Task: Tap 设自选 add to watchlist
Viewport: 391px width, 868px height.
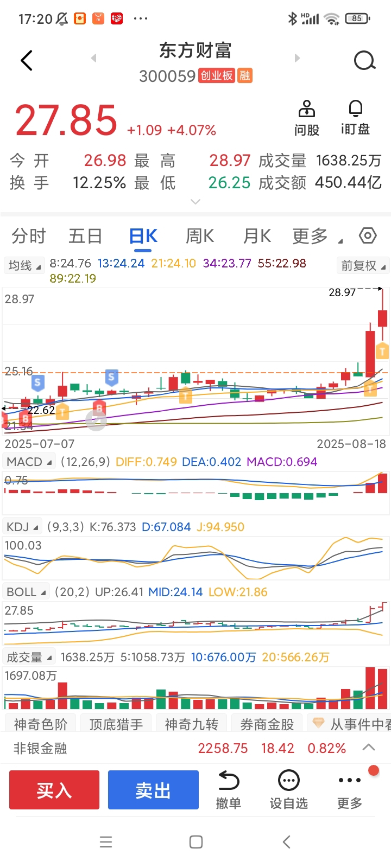Action: pos(289,790)
